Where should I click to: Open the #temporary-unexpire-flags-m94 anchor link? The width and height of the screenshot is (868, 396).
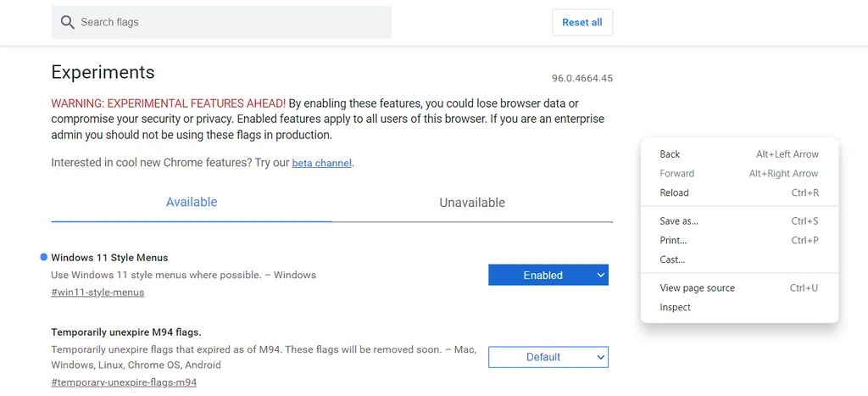point(124,382)
